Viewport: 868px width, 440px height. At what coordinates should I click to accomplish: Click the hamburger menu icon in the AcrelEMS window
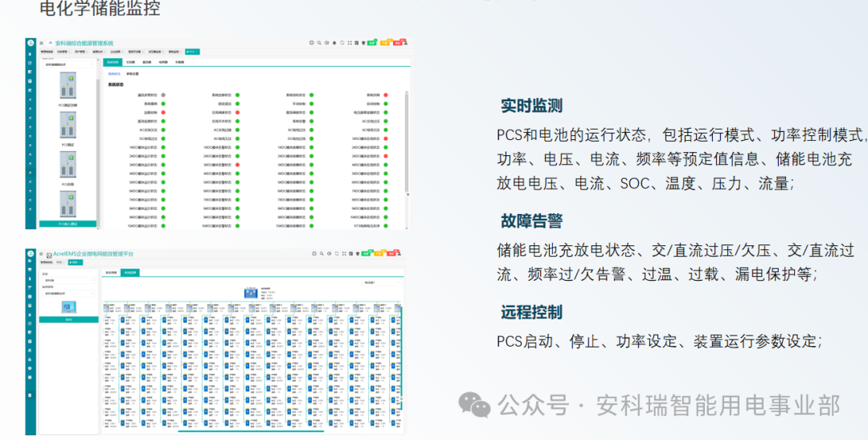coord(41,254)
